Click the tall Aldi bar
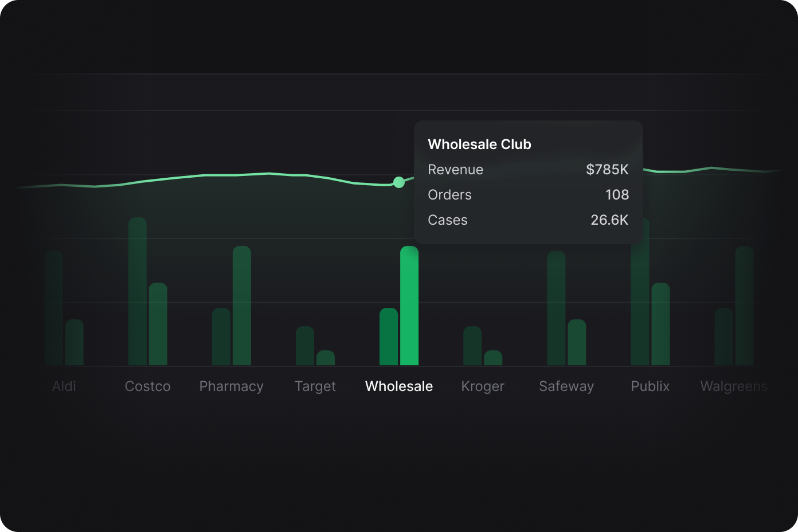Viewport: 798px width, 532px height. [54, 308]
